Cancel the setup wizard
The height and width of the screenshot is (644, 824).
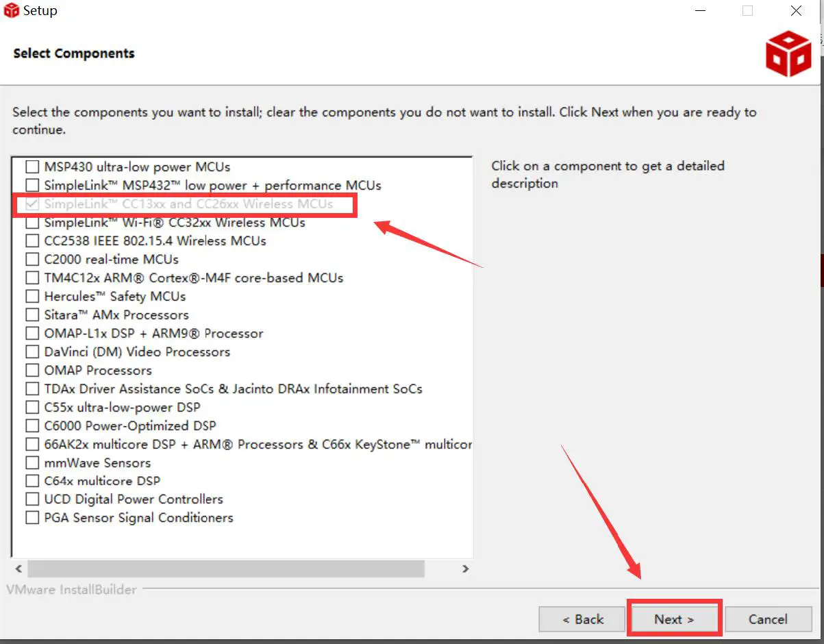click(768, 619)
